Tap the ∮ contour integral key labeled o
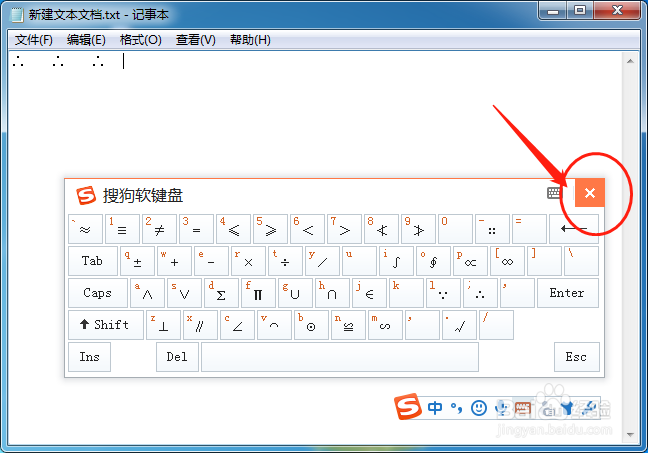The image size is (648, 453). (x=434, y=261)
